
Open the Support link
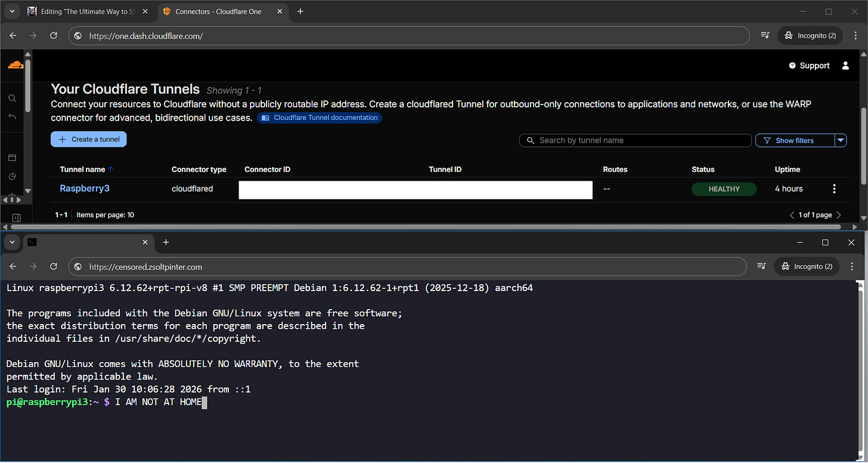point(809,66)
